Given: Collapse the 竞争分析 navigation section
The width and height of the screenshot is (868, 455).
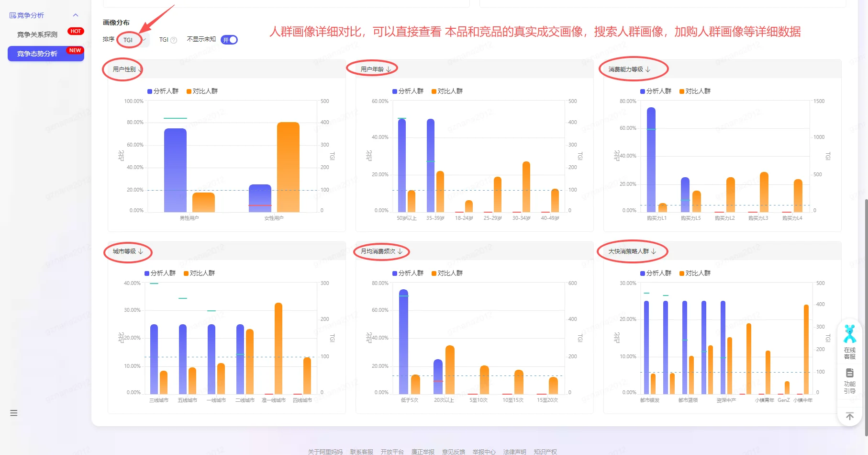Looking at the screenshot, I should coord(75,15).
